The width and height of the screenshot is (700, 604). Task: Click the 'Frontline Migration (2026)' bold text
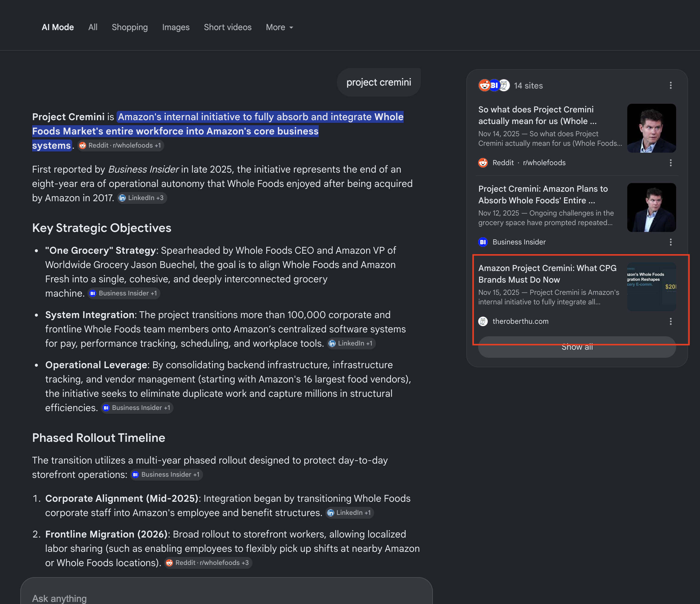[106, 534]
